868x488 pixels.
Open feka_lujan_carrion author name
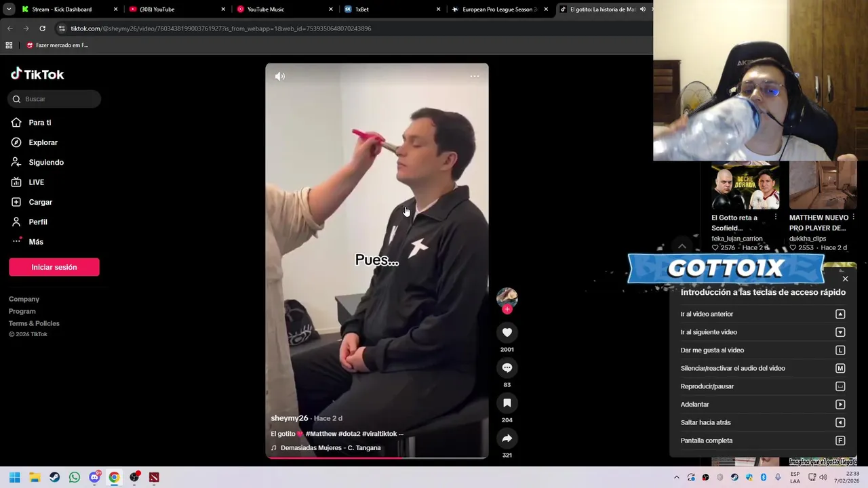[x=737, y=239]
